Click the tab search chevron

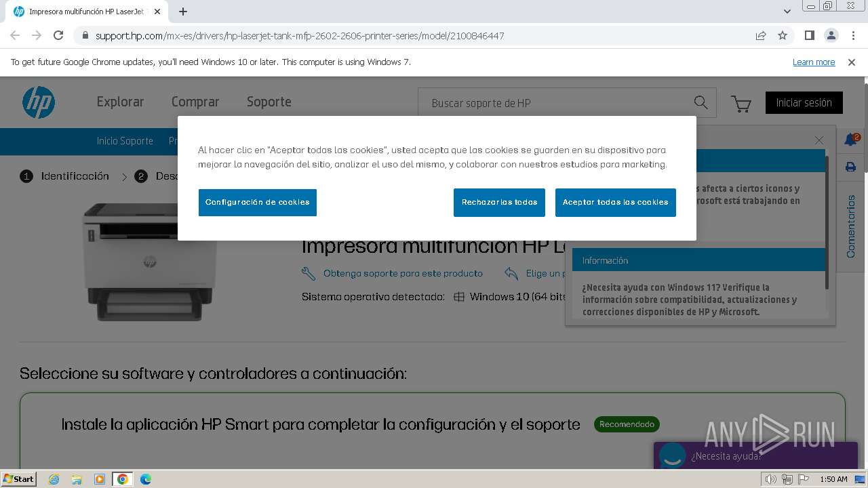pos(787,12)
